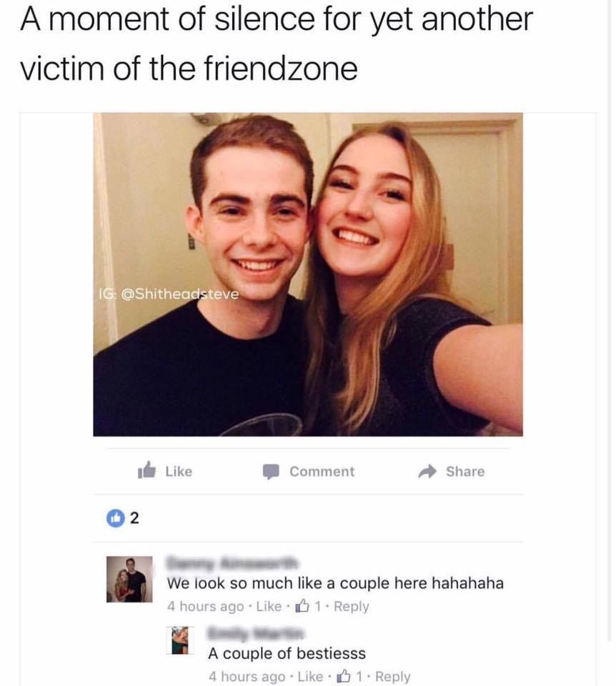Viewport: 616px width, 686px height.
Task: Reply to the 'couple here hahahaha' comment
Action: coord(352,607)
